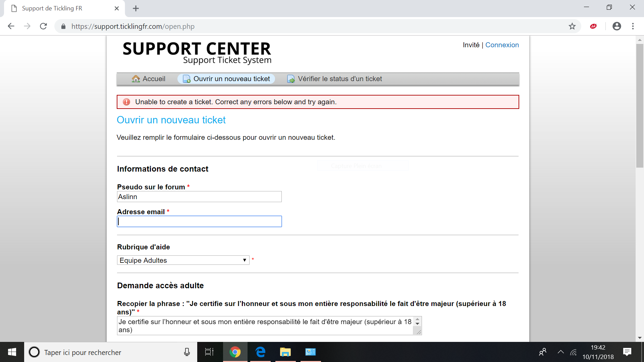Screen dimensions: 644x362
Task: Click the Invité text at top right
Action: (x=471, y=45)
